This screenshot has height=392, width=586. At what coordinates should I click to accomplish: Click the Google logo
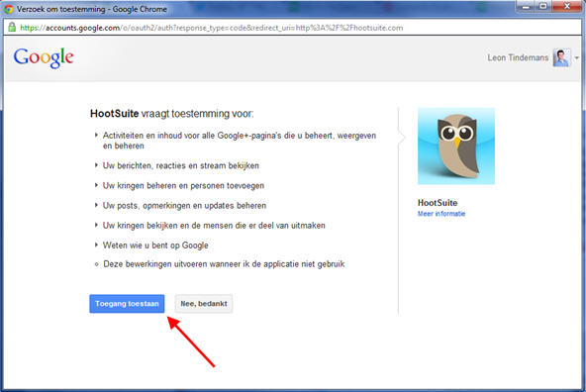point(44,57)
